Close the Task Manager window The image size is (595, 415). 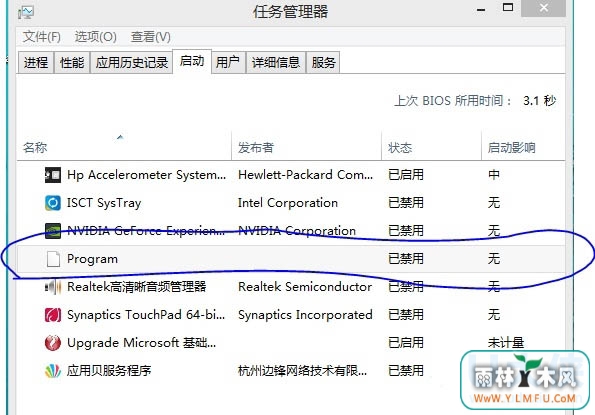(x=543, y=8)
